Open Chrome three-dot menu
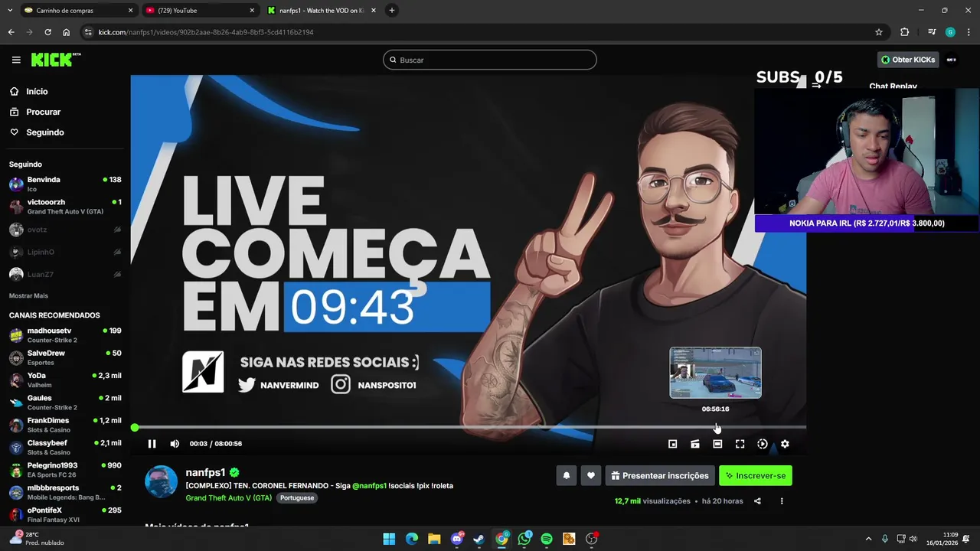Viewport: 980px width, 551px height. pyautogui.click(x=968, y=32)
